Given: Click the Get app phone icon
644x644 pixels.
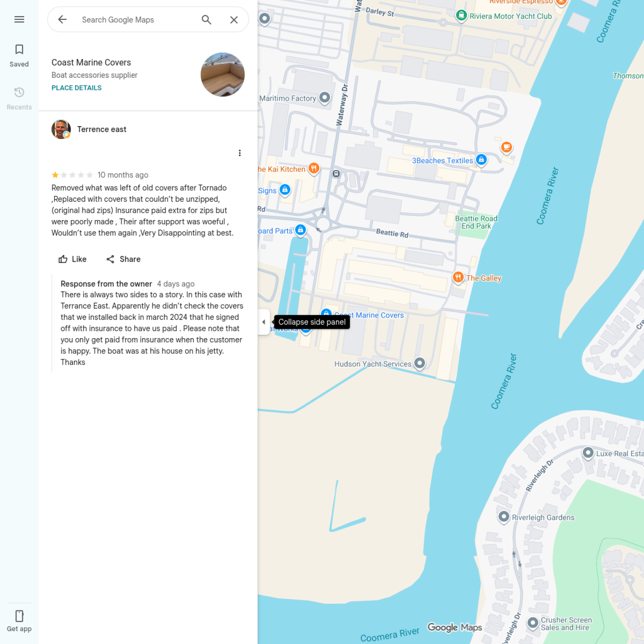Looking at the screenshot, I should (19, 616).
